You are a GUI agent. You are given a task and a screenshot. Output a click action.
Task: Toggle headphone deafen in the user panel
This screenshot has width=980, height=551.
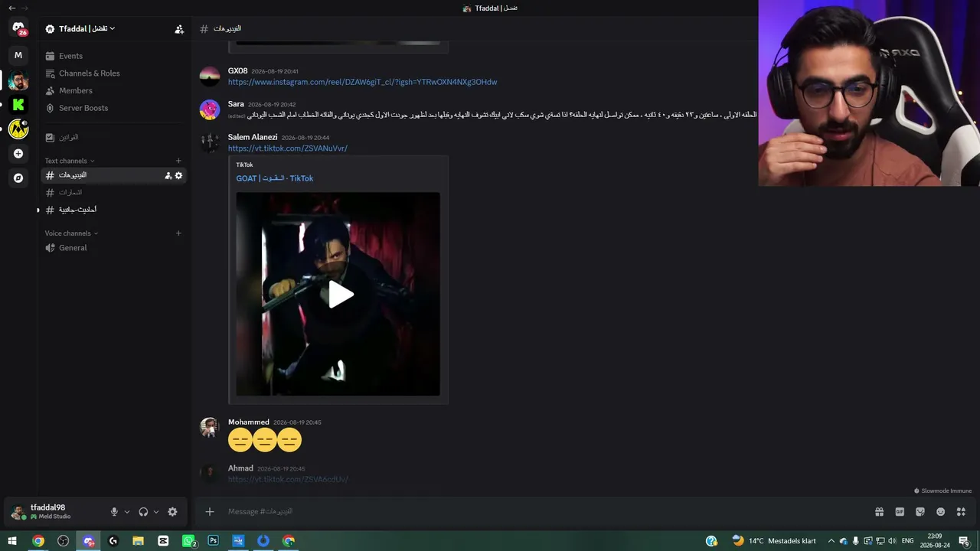143,512
